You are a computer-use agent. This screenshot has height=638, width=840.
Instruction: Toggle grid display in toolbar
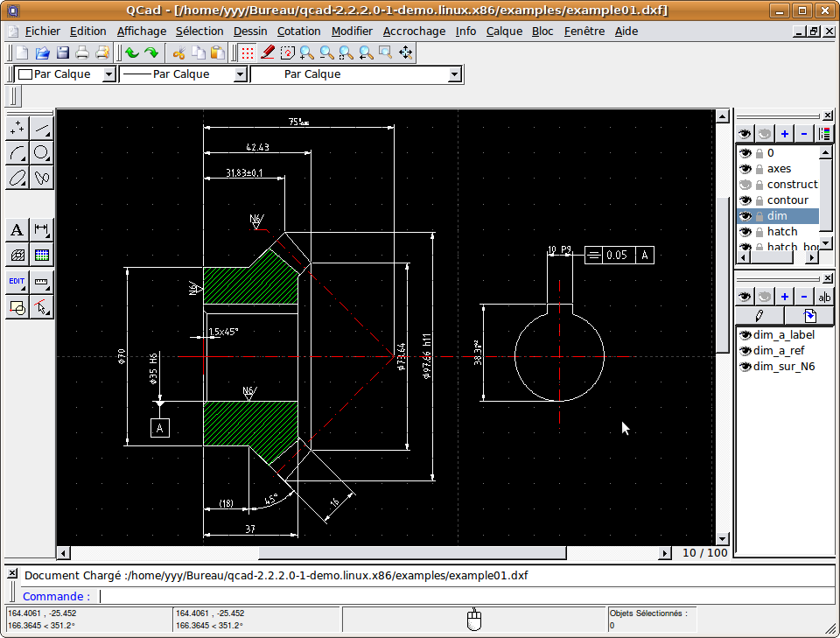point(248,53)
